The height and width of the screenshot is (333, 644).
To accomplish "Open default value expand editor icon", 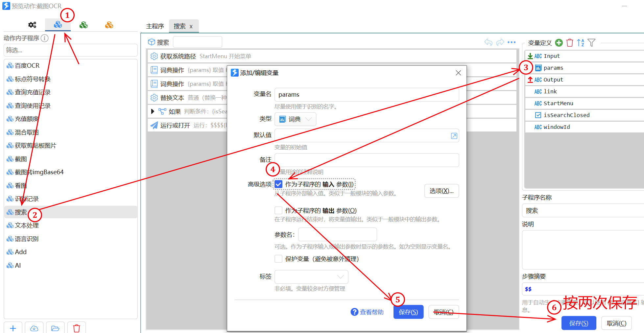I will click(x=454, y=136).
